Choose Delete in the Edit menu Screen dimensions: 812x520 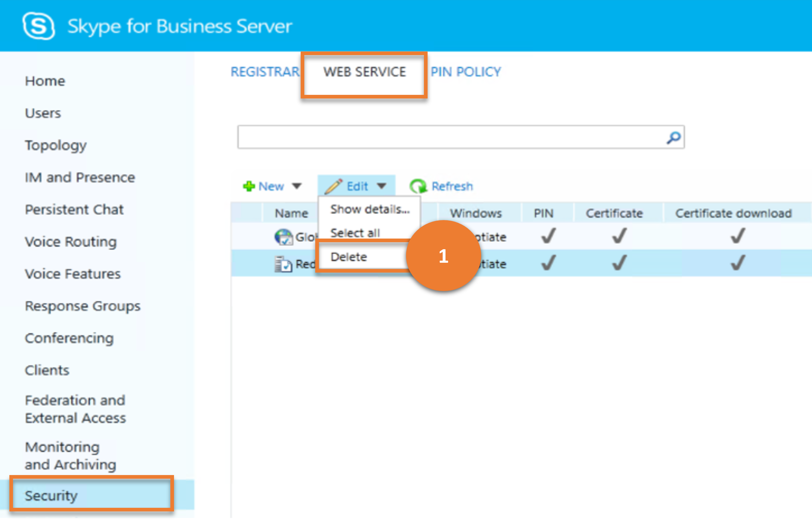[x=348, y=257]
